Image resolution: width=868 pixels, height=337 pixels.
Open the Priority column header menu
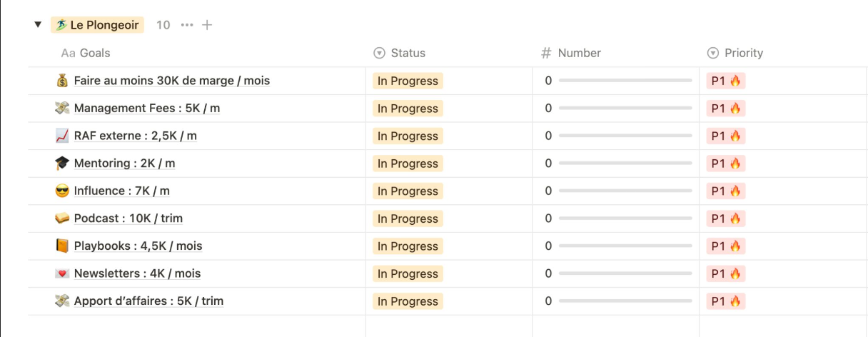coord(735,53)
